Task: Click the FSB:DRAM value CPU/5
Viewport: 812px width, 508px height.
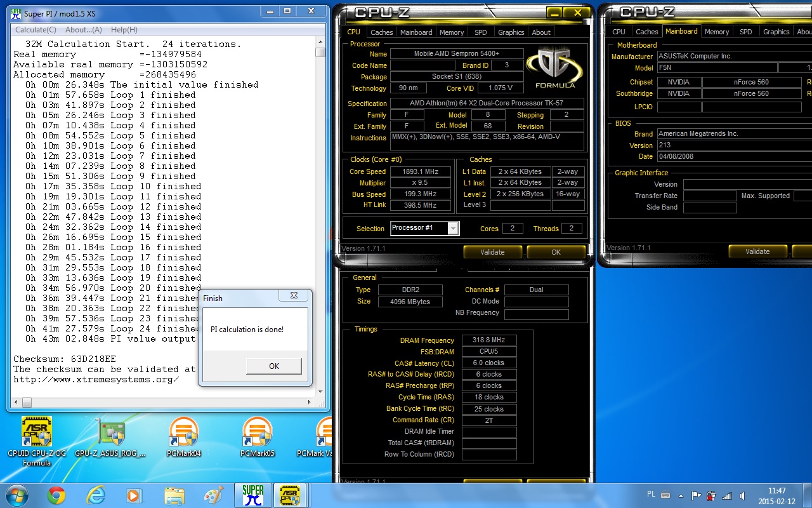Action: [488, 352]
